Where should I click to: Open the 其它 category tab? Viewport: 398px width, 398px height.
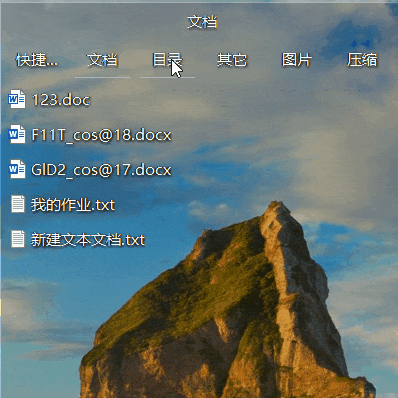[232, 60]
